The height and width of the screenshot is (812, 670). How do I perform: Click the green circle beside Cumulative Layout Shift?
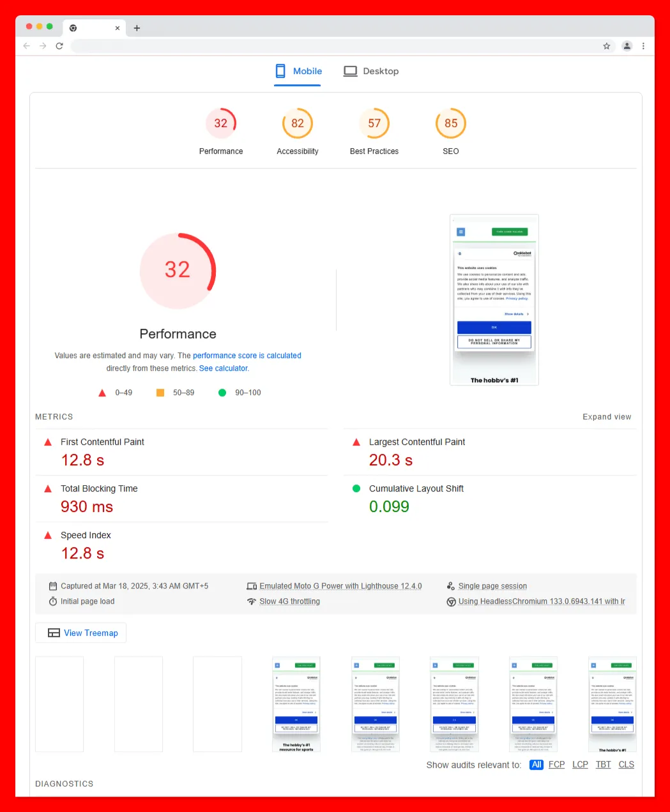356,488
